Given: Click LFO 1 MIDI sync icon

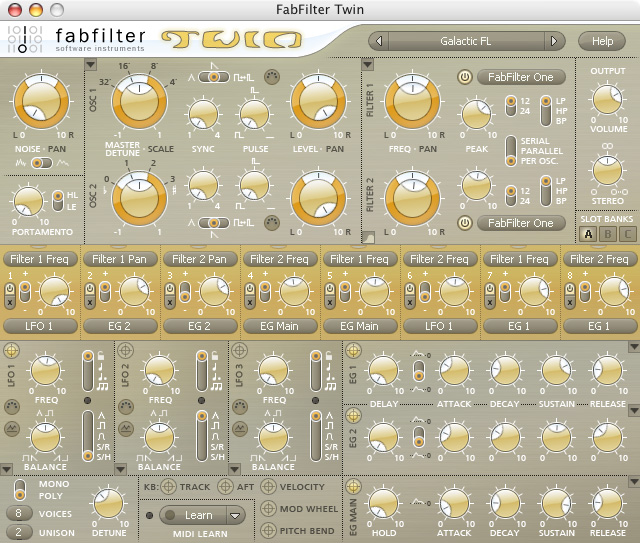Looking at the screenshot, I should [x=12, y=407].
